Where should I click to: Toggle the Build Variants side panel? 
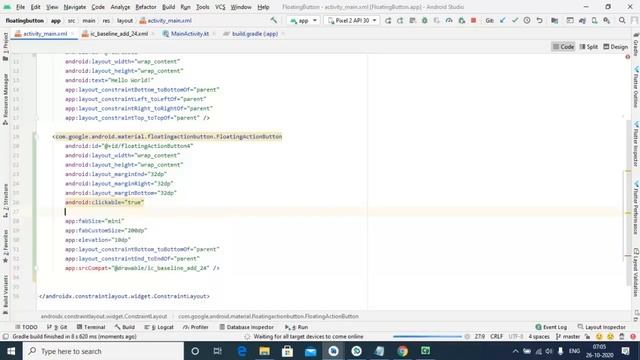pos(5,294)
